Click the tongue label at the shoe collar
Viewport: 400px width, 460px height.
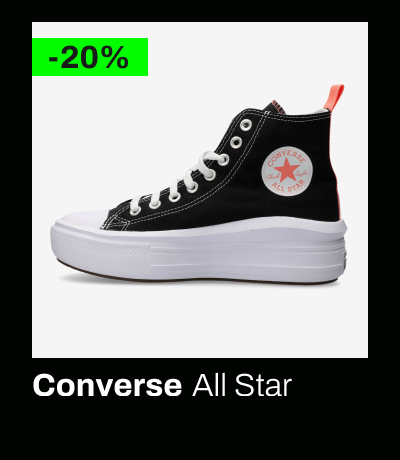(276, 106)
